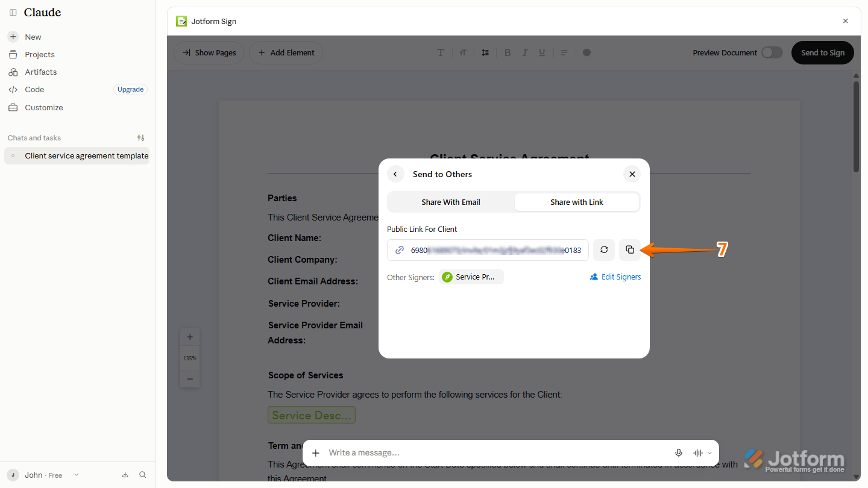
Task: Zoom in the document with plus button
Action: coord(190,337)
